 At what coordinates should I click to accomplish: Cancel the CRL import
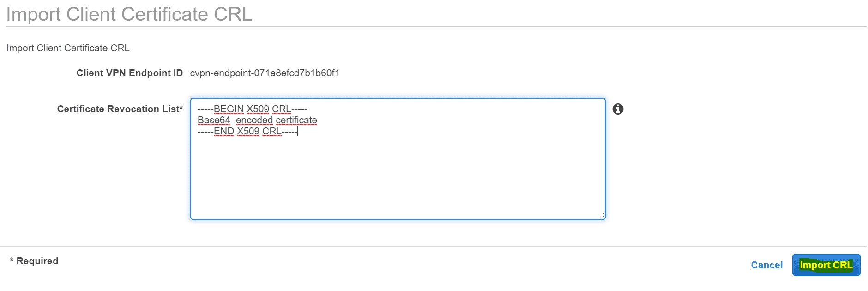(766, 265)
